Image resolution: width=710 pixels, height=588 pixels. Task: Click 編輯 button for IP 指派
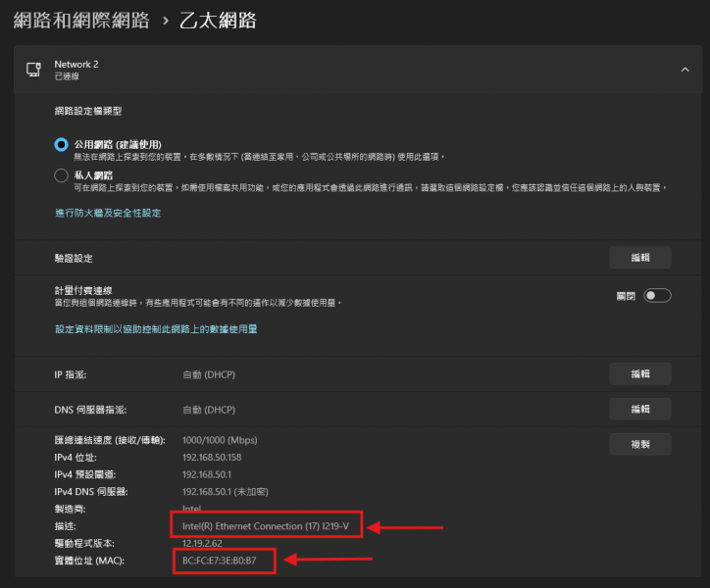[639, 374]
